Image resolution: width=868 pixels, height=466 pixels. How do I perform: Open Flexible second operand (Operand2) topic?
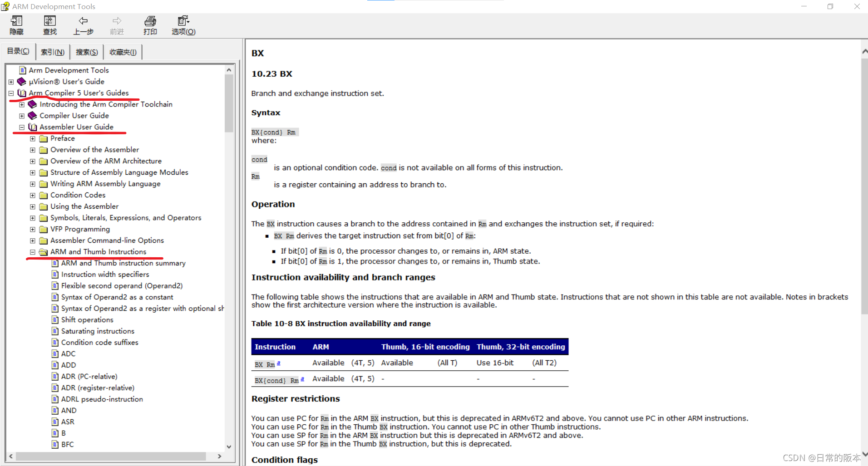122,286
